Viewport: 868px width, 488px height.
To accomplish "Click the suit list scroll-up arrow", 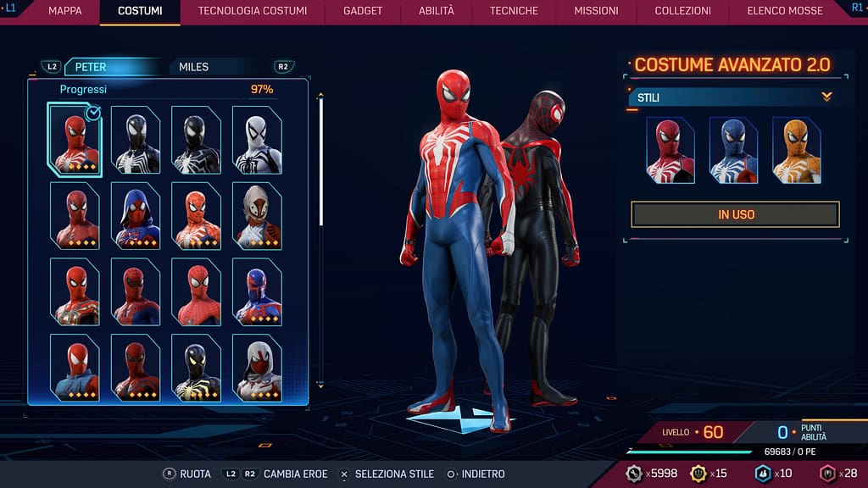I will pos(320,96).
